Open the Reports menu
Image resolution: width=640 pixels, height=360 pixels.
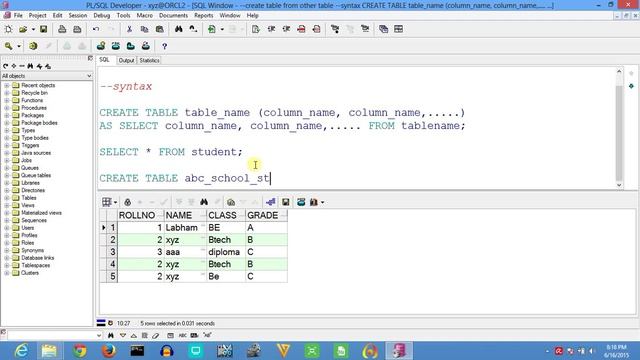pos(204,16)
